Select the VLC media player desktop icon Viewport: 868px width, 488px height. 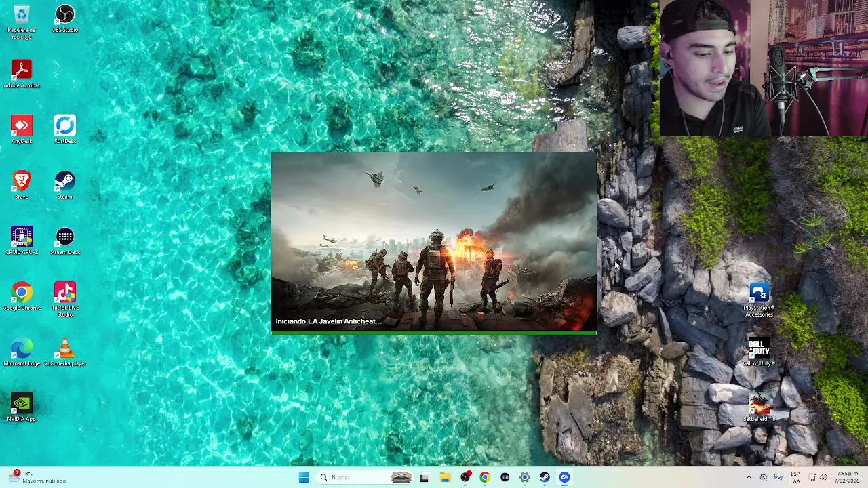pos(65,352)
